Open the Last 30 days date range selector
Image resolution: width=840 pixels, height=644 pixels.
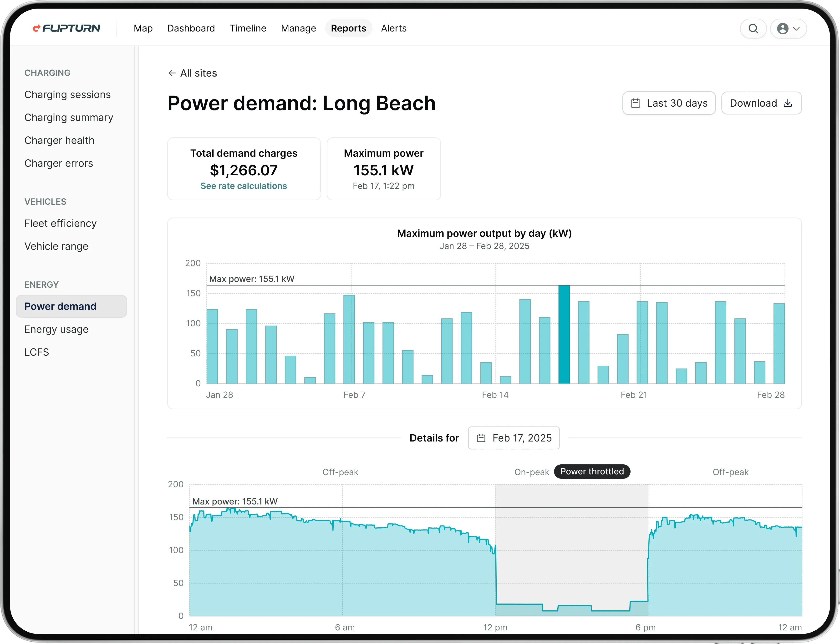(669, 103)
